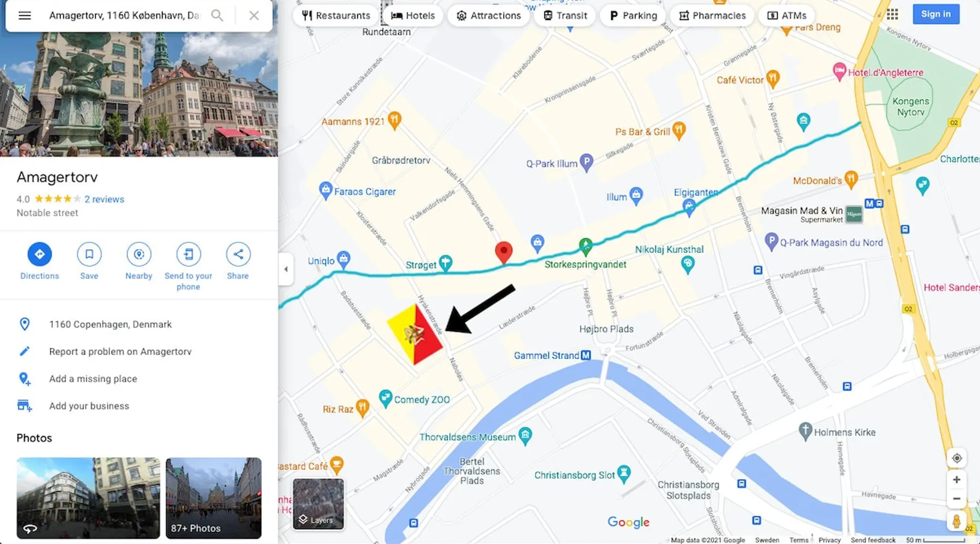Show your location on map
This screenshot has width=980, height=544.
(957, 458)
